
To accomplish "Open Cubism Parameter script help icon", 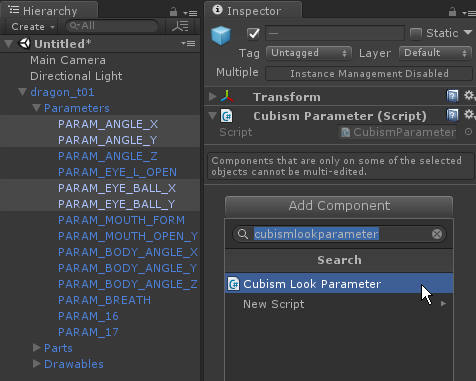I will coord(452,115).
